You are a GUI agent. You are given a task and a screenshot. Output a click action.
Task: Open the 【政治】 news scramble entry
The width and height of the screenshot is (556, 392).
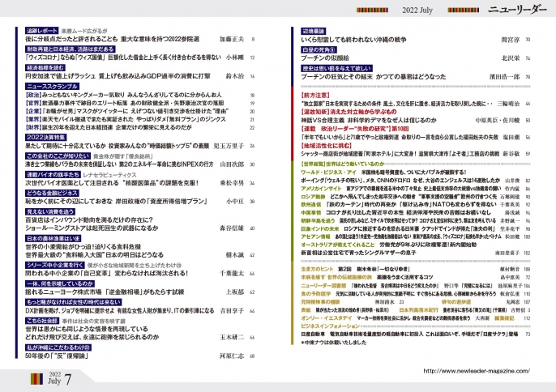coord(32,96)
